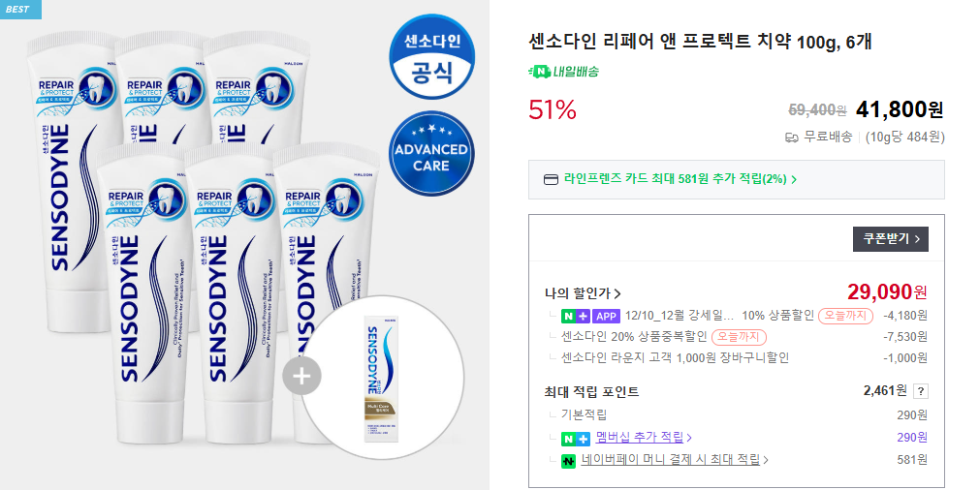Screen dimensions: 980x490
Task: Click the Naver Pay money icon
Action: pos(569,460)
